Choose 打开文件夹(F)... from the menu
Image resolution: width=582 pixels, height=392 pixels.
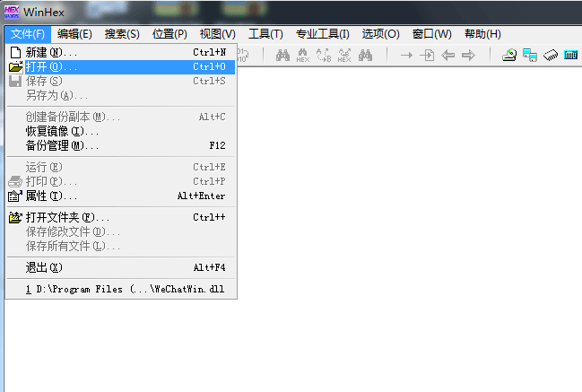(121, 218)
